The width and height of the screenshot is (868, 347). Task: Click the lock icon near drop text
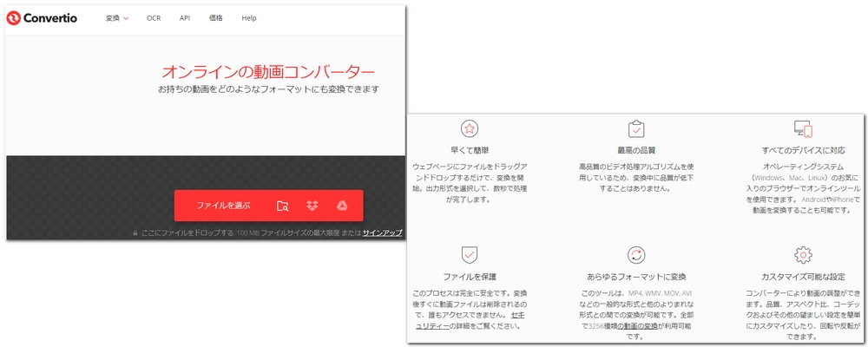[x=135, y=233]
